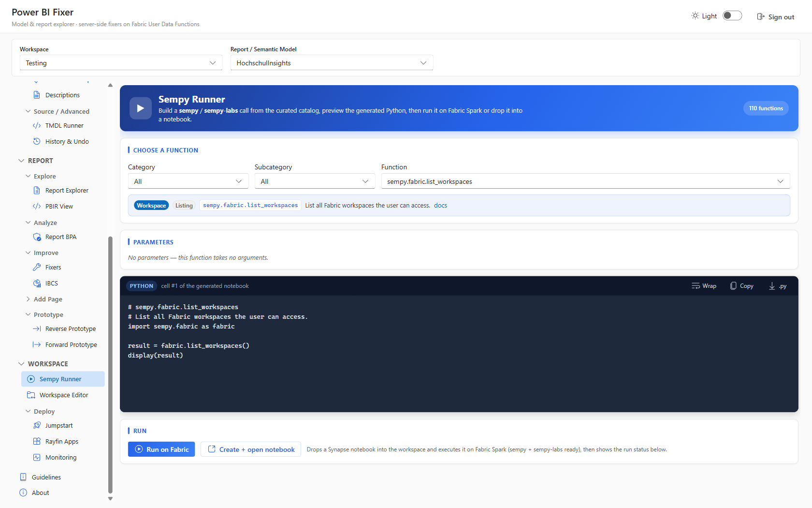The image size is (812, 508).
Task: Click the TMDL Runner code icon
Action: point(37,125)
